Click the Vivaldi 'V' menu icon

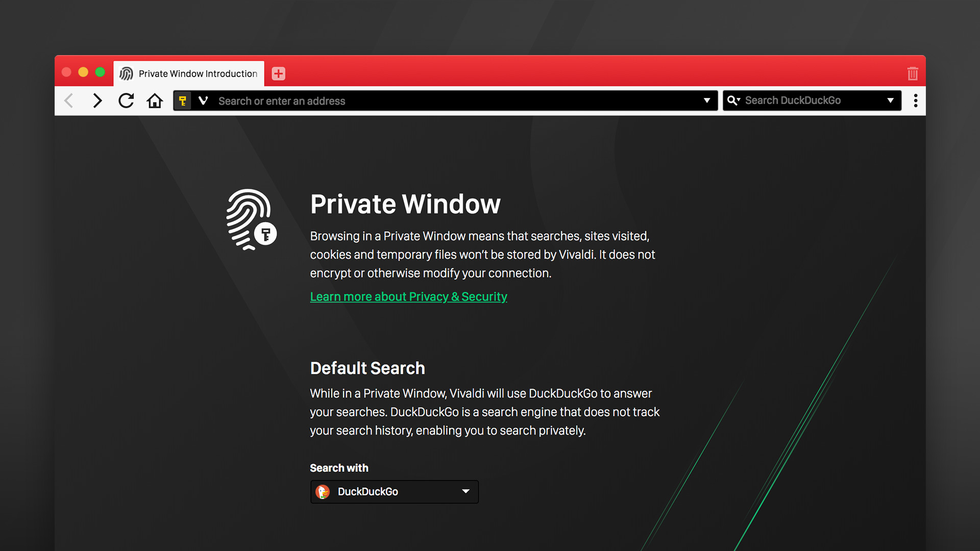(x=203, y=101)
